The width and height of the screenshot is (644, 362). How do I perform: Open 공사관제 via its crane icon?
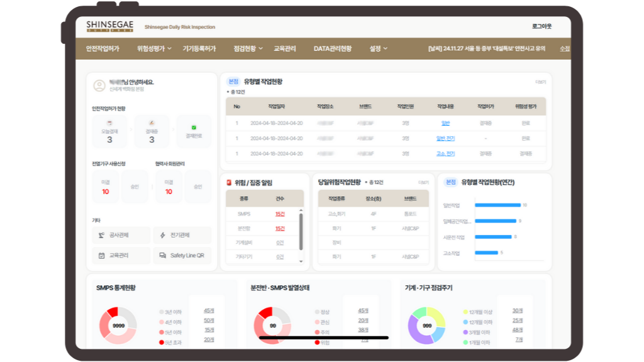tap(101, 236)
